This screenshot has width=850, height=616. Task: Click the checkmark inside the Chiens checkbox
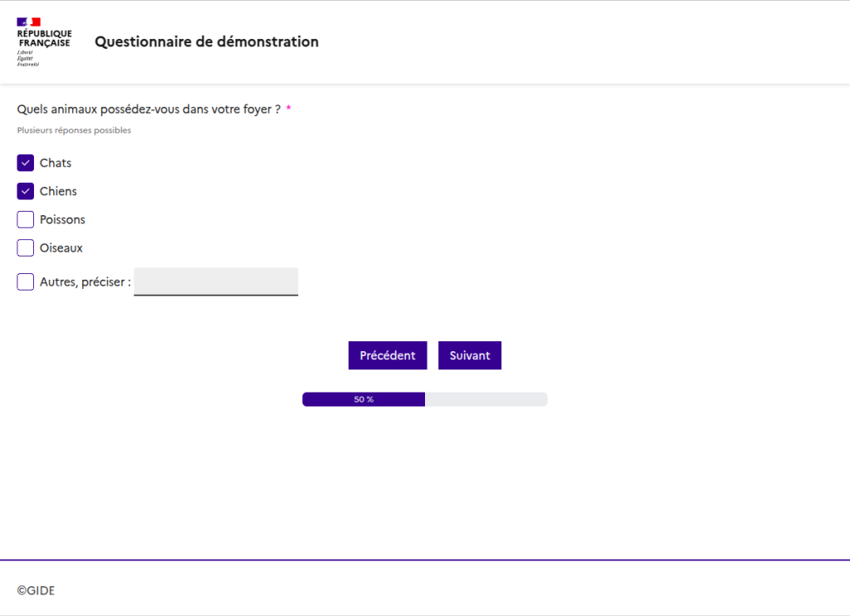(25, 191)
